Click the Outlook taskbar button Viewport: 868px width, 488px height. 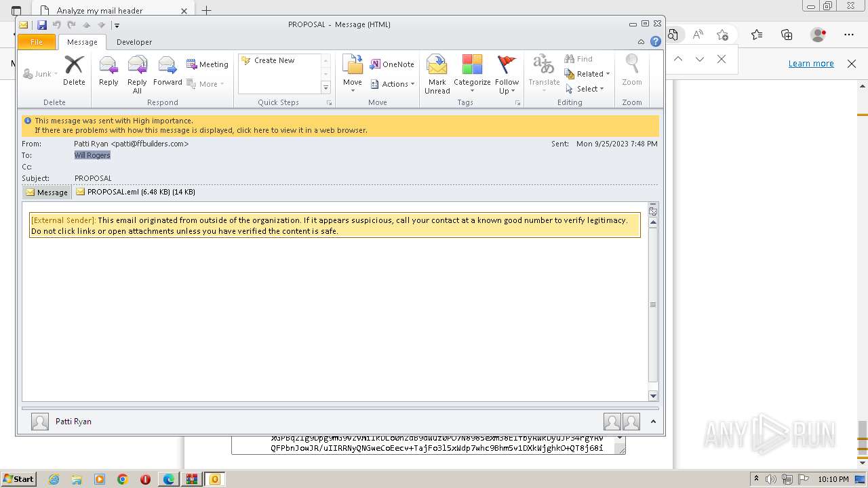[x=214, y=479]
